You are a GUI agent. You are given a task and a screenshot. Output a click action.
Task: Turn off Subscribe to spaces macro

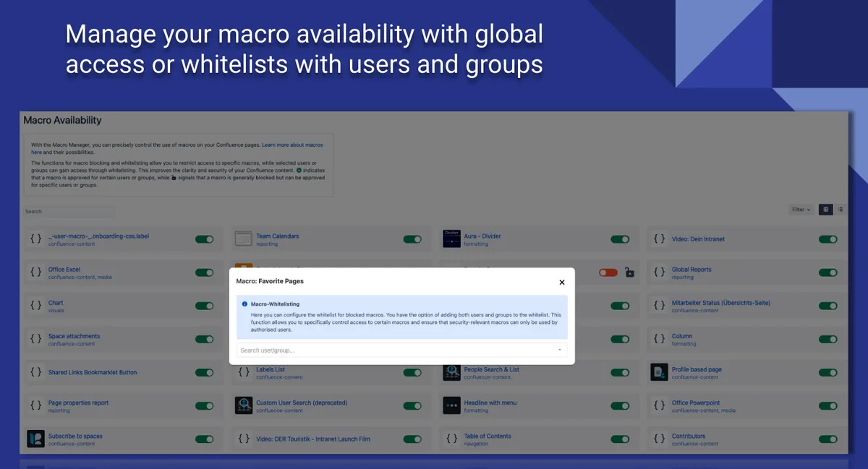click(x=204, y=439)
